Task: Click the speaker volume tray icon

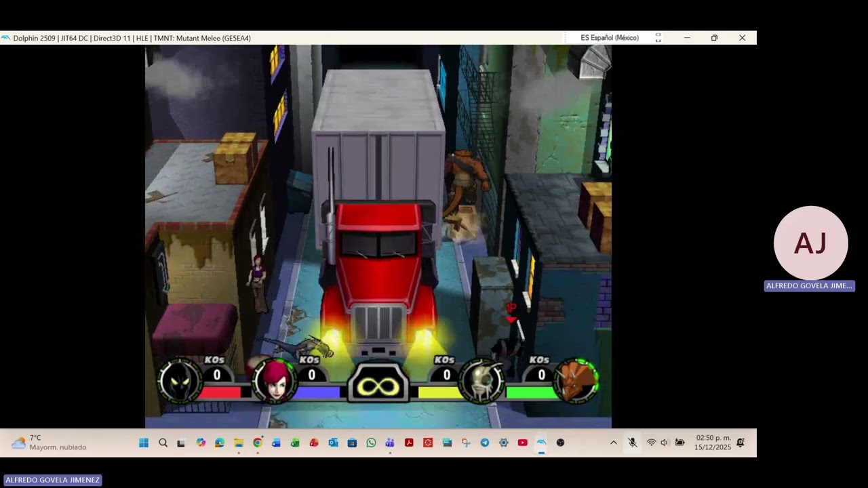Action: point(664,443)
